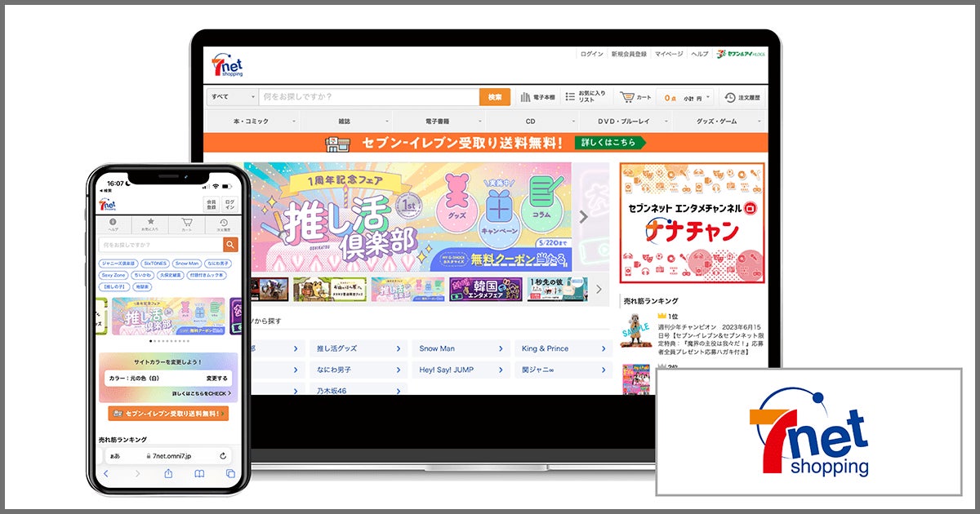The width and height of the screenshot is (980, 514).
Task: Open the 関ジャニ∞ link
Action: (x=563, y=370)
